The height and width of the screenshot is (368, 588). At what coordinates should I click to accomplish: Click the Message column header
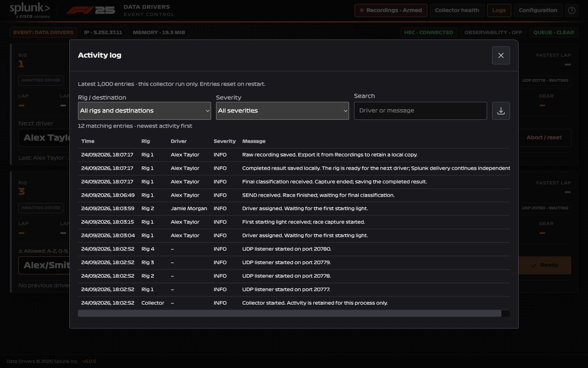254,141
